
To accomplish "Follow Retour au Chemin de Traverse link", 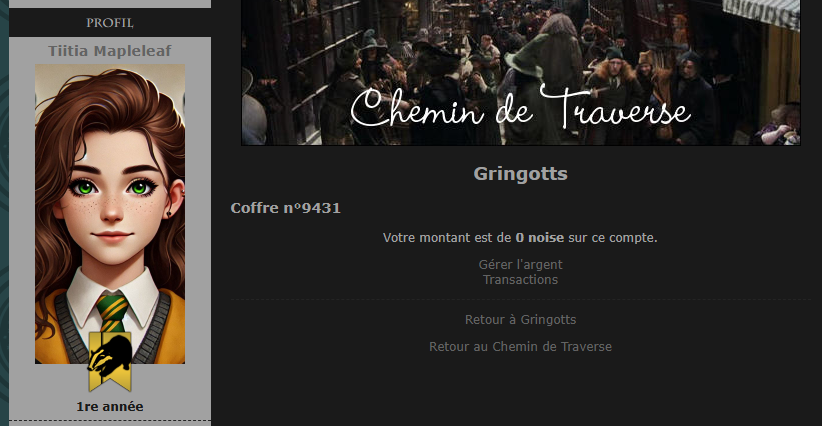I will (521, 347).
